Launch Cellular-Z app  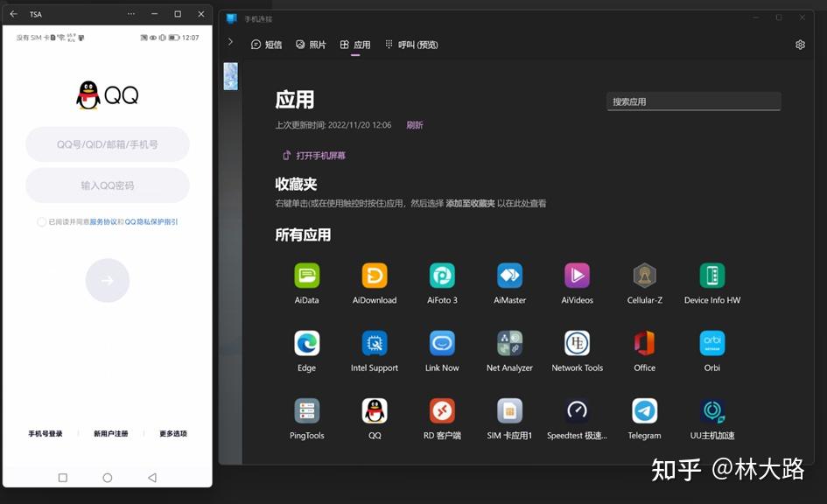(644, 276)
